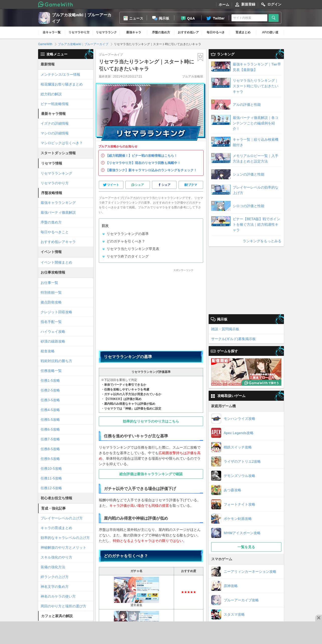The image size is (322, 644).
Task: Select APの使い道 in nav bar
Action: pos(270,32)
